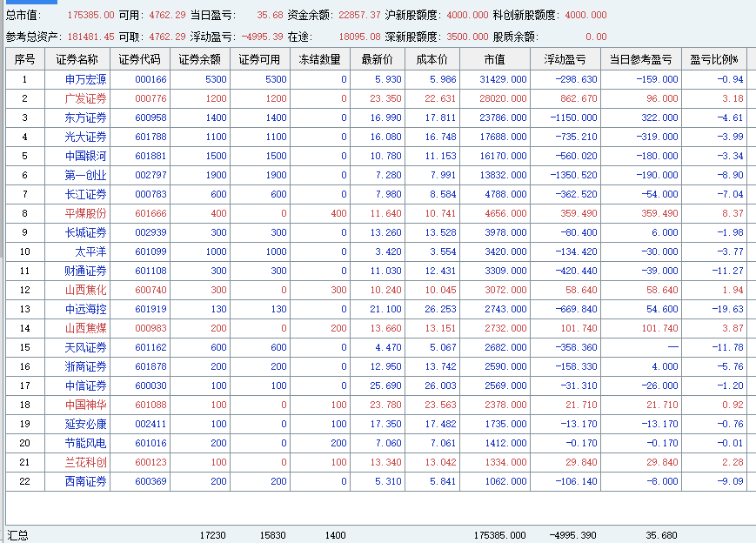Select the 长江证券 stock name
The width and height of the screenshot is (756, 543).
[x=86, y=194]
